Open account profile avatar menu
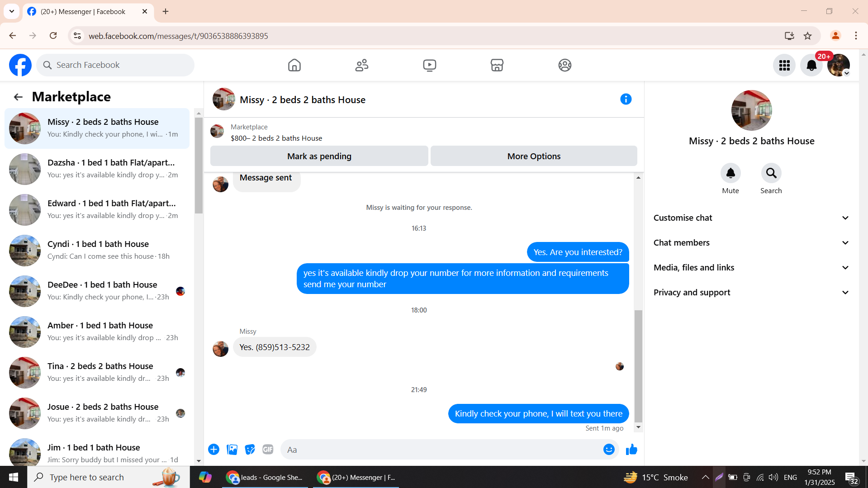The width and height of the screenshot is (868, 488). coord(838,65)
